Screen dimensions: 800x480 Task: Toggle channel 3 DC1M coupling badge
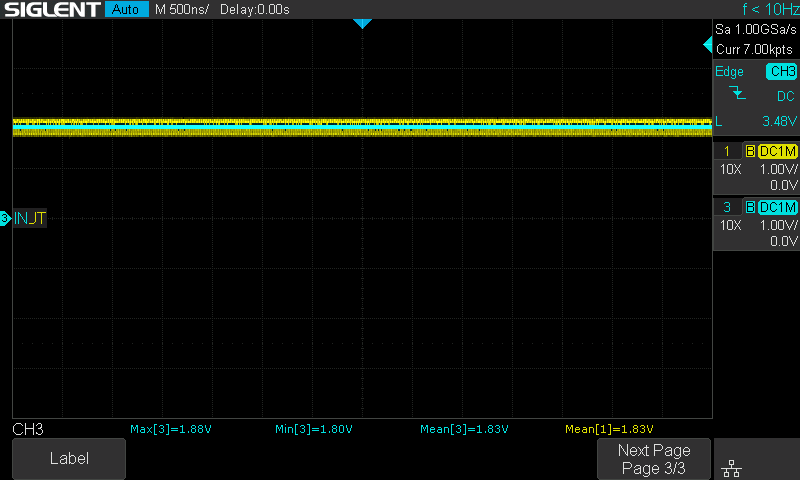point(778,207)
